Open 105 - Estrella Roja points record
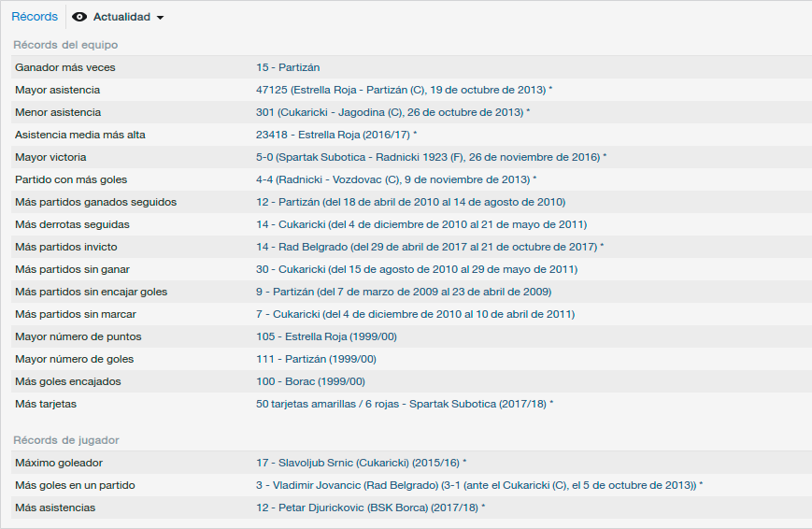812x529 pixels. click(326, 336)
